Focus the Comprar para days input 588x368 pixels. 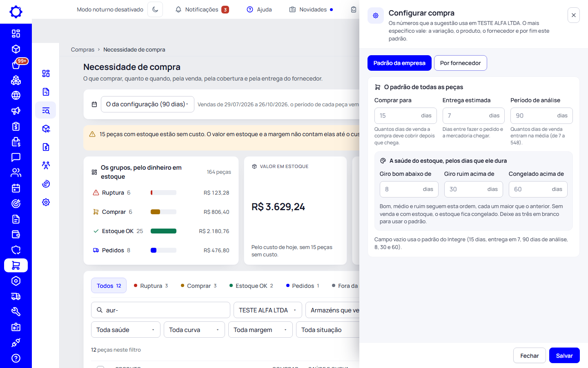tap(405, 115)
